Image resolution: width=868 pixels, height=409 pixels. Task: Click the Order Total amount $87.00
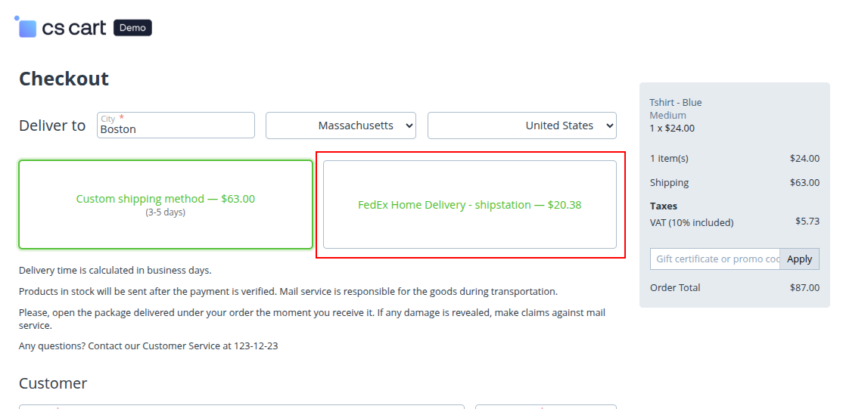click(x=804, y=288)
